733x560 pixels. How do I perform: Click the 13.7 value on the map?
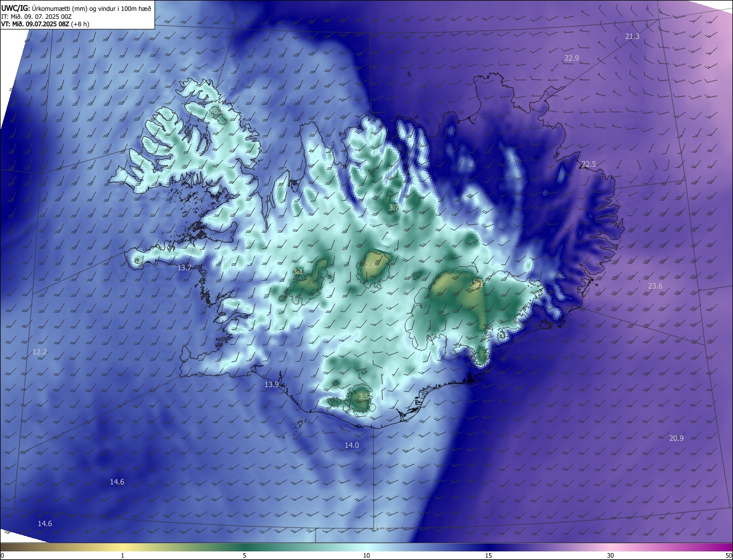pos(184,268)
